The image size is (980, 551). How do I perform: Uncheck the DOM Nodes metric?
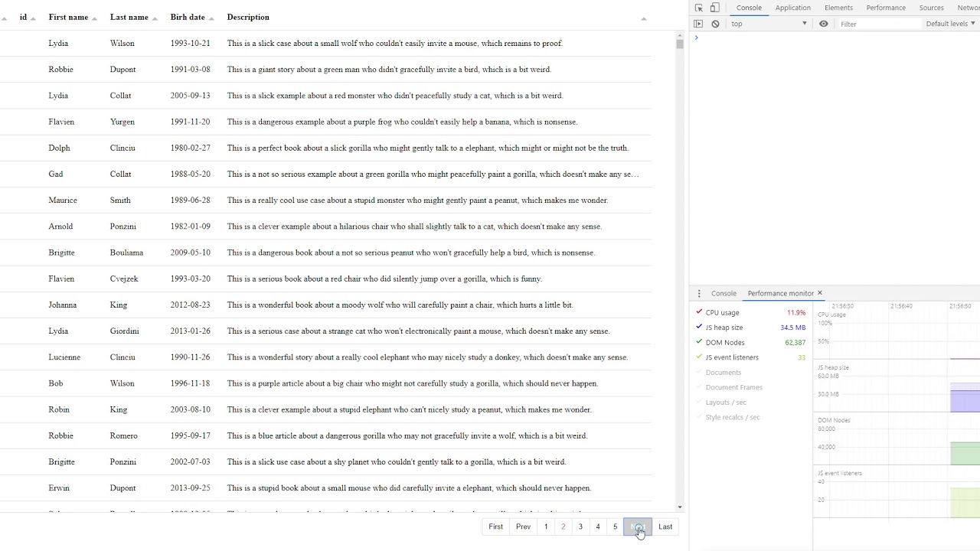pos(699,342)
